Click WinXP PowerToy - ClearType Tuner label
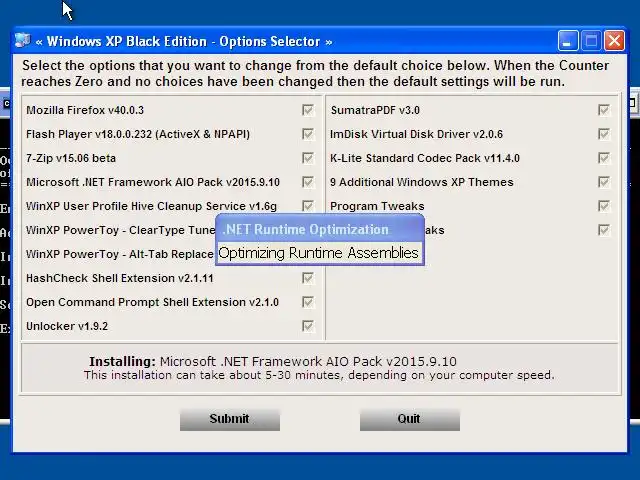Viewport: 640px width, 480px height. 121,230
